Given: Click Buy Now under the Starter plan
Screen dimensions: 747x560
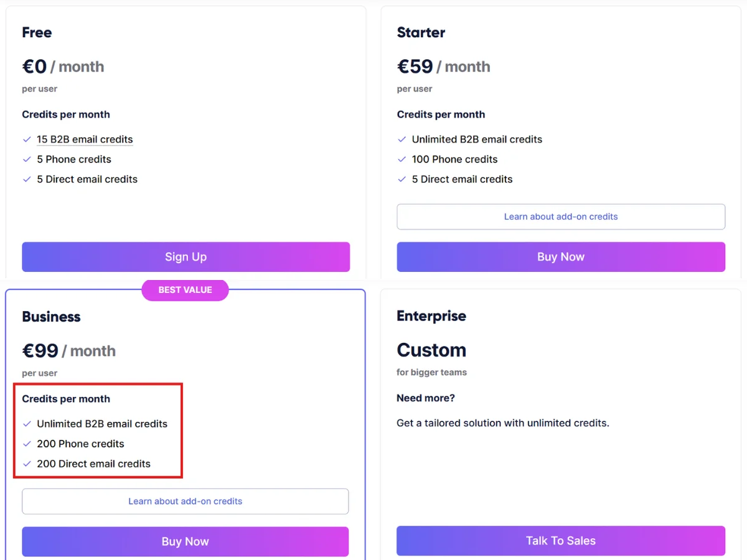Looking at the screenshot, I should pyautogui.click(x=561, y=257).
